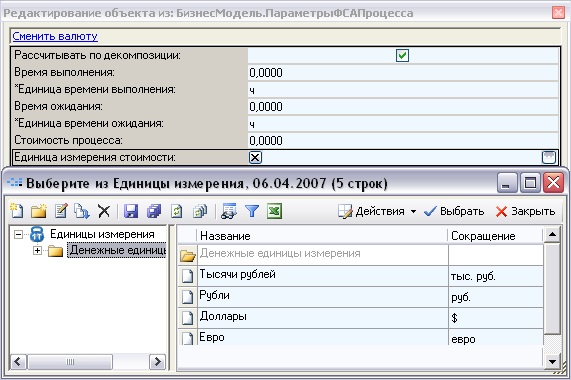This screenshot has width=571, height=380.
Task: Close the Редактирование объекта window
Action: tap(558, 13)
